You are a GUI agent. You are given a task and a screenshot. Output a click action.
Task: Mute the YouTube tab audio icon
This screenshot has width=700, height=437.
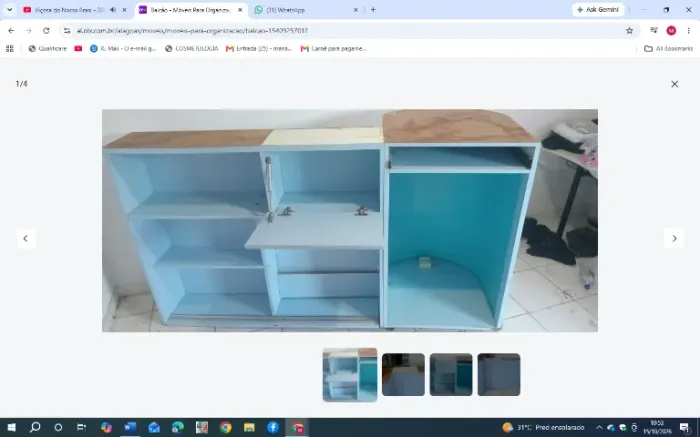click(113, 10)
